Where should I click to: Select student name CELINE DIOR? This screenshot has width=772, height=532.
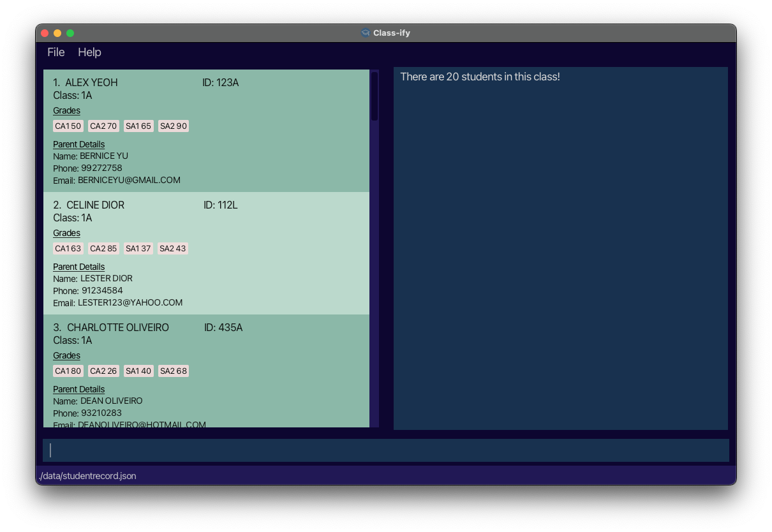[x=95, y=205]
